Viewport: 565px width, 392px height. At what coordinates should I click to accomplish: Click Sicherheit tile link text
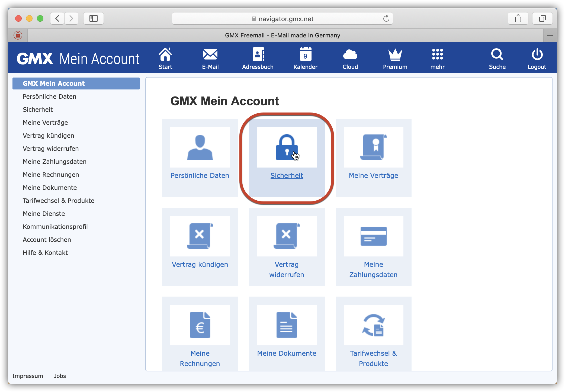[287, 176]
